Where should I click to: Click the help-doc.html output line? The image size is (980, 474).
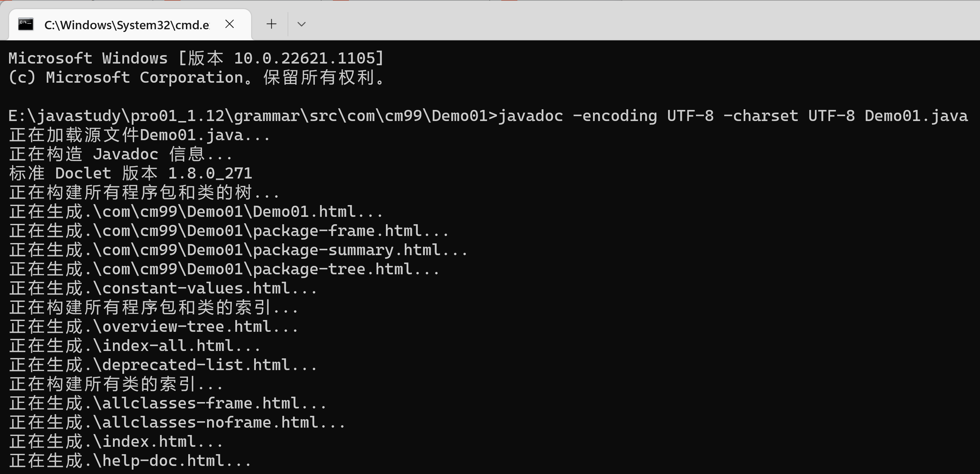coord(130,461)
